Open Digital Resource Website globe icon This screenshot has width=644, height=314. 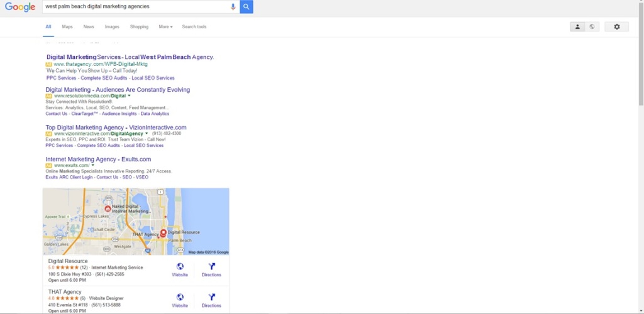[x=180, y=267]
